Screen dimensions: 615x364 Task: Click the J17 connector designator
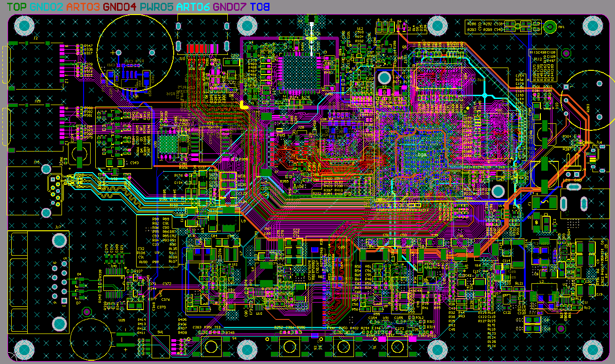coord(58,227)
